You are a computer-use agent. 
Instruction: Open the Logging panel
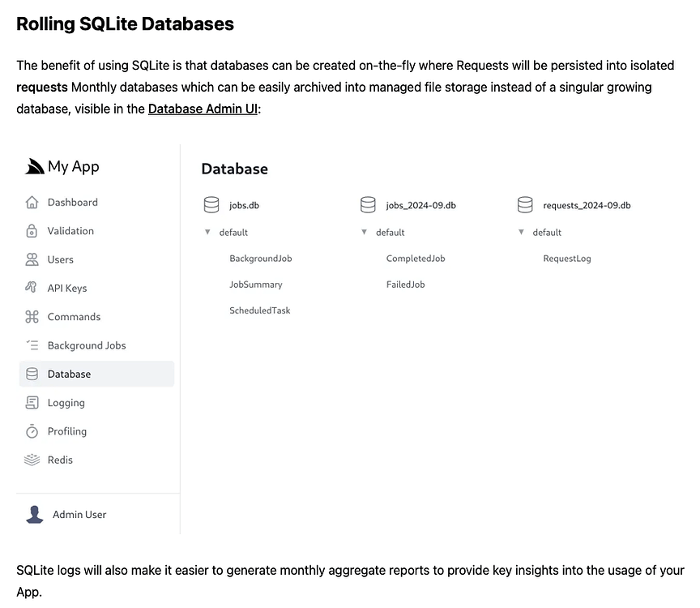(33, 402)
